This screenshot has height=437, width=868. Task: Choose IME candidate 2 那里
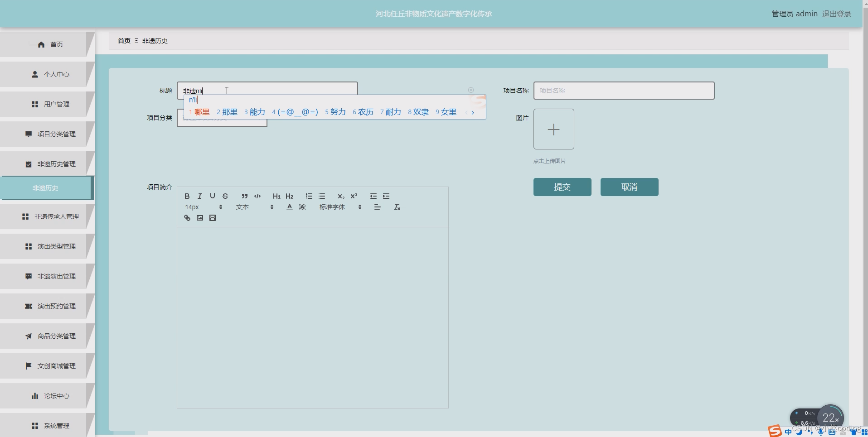(x=227, y=112)
